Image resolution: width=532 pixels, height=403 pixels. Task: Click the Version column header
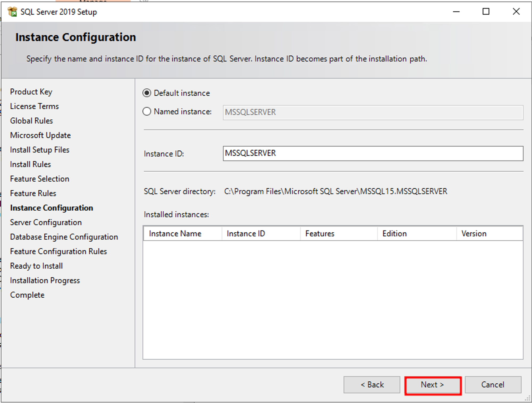pyautogui.click(x=489, y=233)
